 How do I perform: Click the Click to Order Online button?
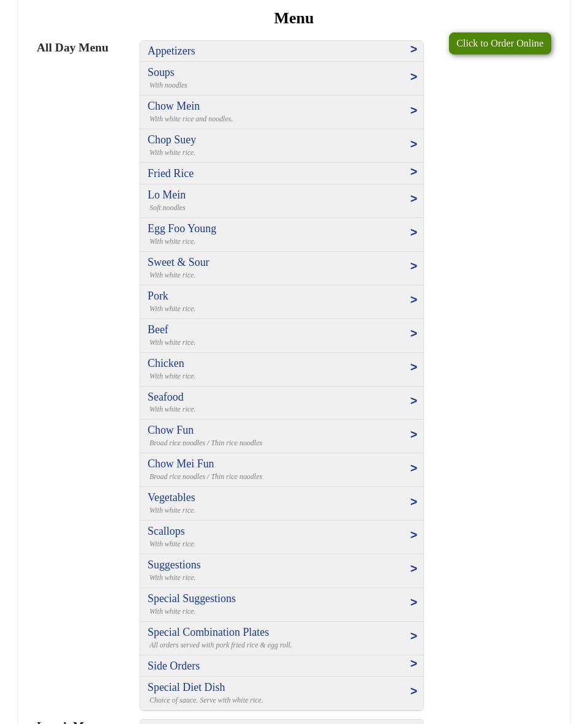499,43
